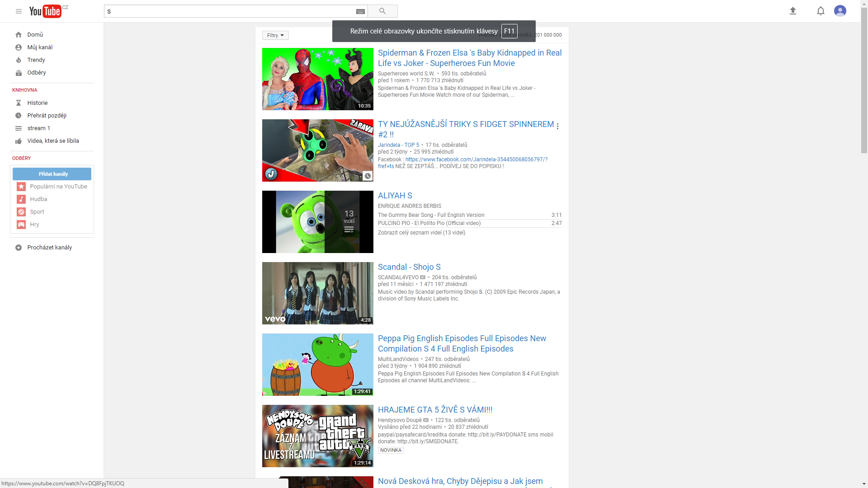Viewport: 868px width, 488px height.
Task: Open TY NEJÚŽASNĚJŠÍ TRIKY S FIDGET SPINNEREM title
Action: tap(466, 129)
